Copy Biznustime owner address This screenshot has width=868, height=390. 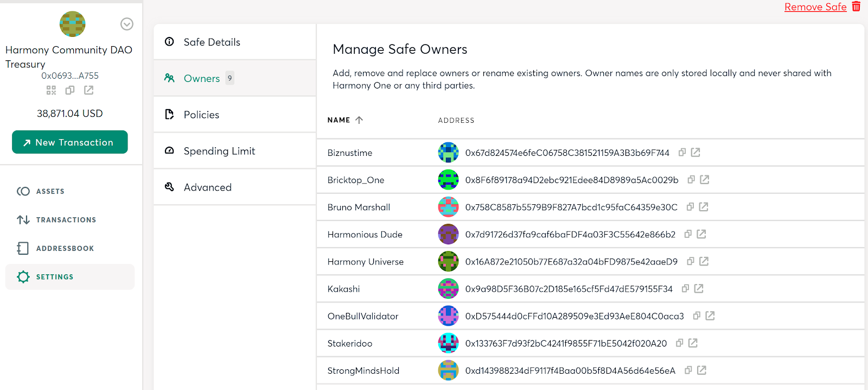coord(682,153)
